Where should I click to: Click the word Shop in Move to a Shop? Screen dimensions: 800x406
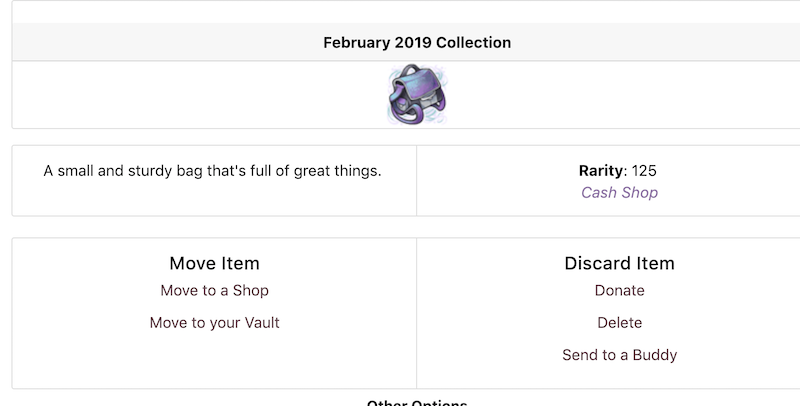tap(250, 291)
